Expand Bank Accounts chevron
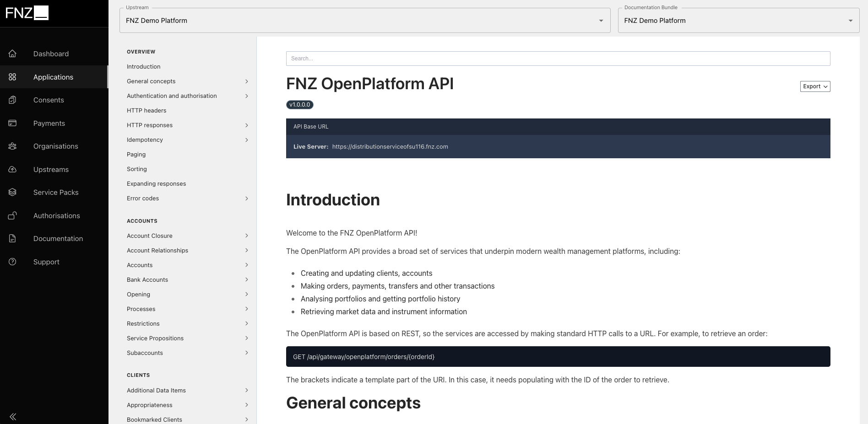This screenshot has width=868, height=424. tap(246, 279)
